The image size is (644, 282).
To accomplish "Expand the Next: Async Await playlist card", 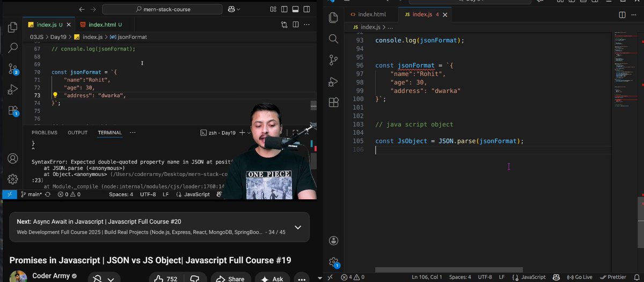I will coord(298,227).
